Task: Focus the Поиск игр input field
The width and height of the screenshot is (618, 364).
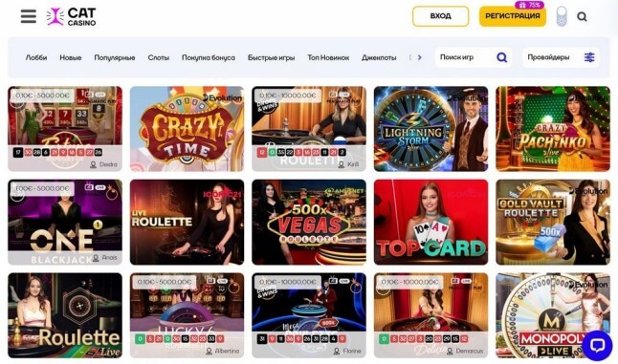Action: (464, 57)
